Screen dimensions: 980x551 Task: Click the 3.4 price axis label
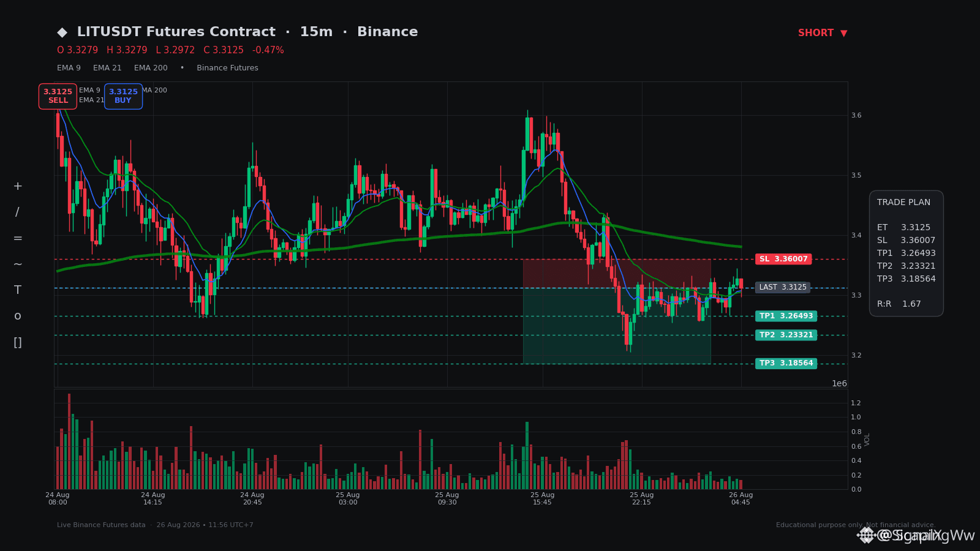coord(856,235)
